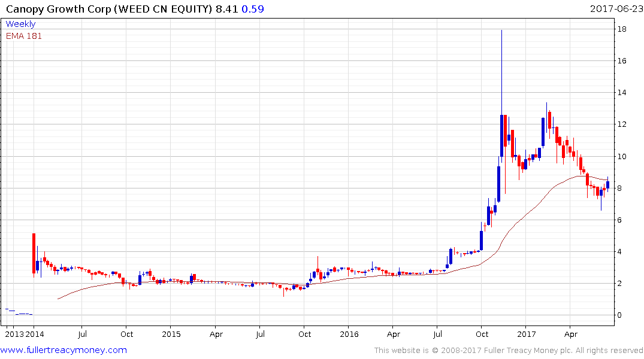Click the Jul label following 2015
The image size is (644, 359).
[260, 334]
